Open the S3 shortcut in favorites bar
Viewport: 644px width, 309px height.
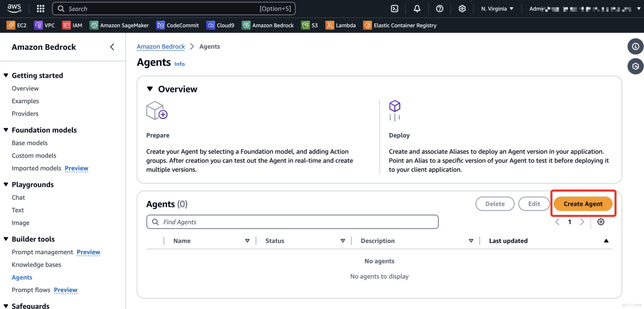pyautogui.click(x=309, y=25)
